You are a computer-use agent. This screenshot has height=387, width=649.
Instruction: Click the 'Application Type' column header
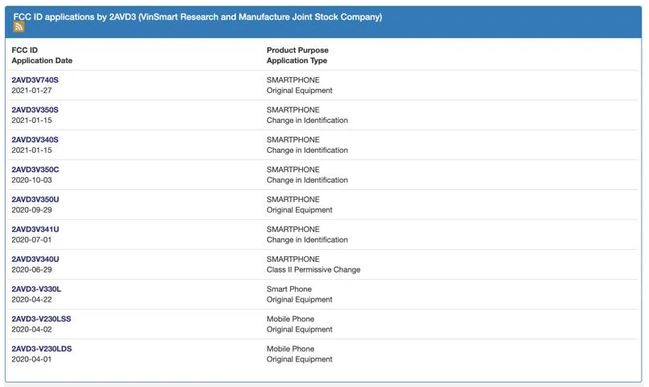[297, 60]
